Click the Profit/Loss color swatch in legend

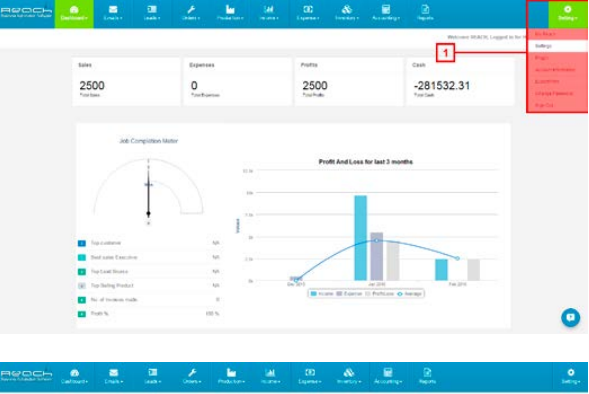tap(368, 294)
